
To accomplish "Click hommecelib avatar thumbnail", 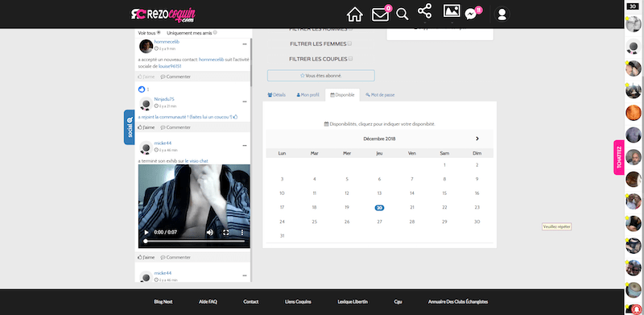I will [147, 47].
